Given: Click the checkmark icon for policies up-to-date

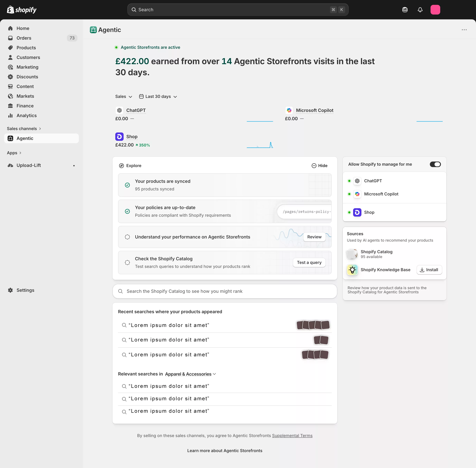Looking at the screenshot, I should [127, 211].
